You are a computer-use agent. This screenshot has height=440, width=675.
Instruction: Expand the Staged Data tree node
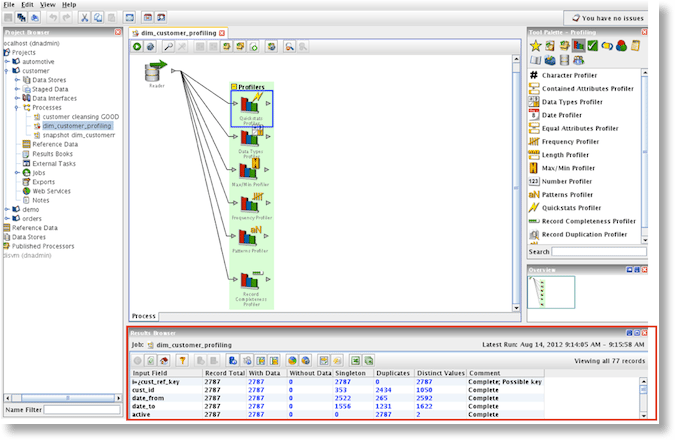(x=17, y=89)
